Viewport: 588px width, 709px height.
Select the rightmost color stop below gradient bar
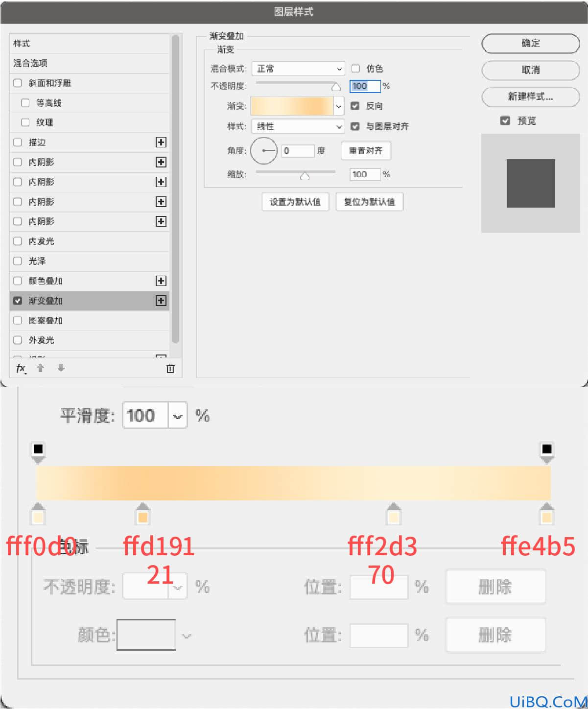(x=547, y=514)
